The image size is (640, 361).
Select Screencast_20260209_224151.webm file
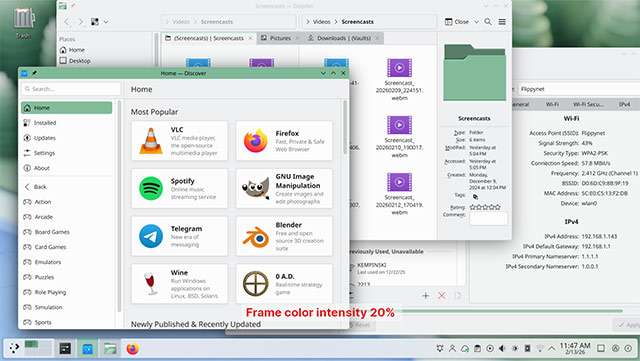coord(399,80)
